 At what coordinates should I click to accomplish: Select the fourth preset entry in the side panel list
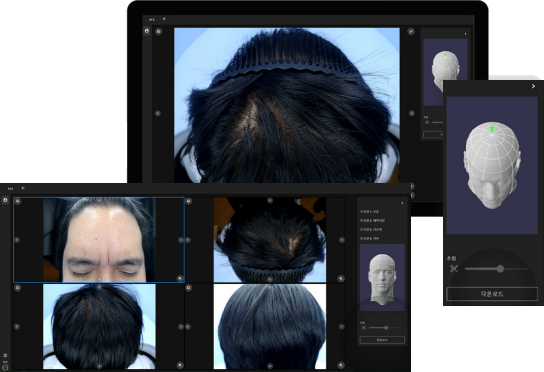click(x=369, y=238)
